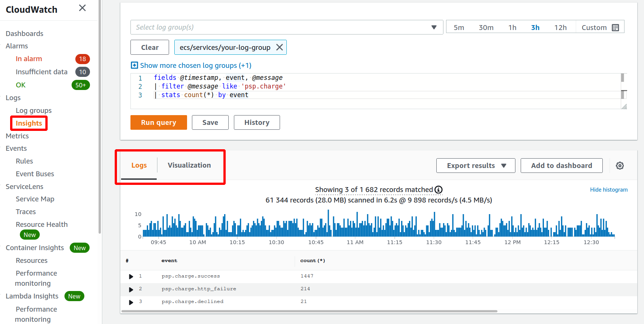Open the Select log group(s) dropdown

287,27
